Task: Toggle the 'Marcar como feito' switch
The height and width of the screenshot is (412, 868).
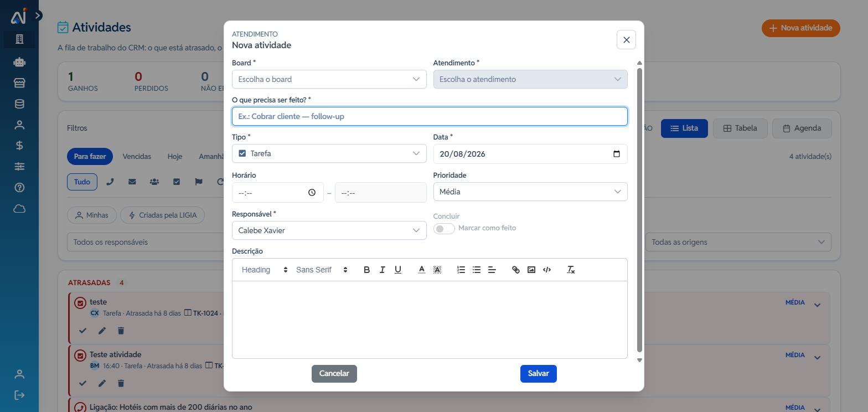Action: click(x=444, y=229)
